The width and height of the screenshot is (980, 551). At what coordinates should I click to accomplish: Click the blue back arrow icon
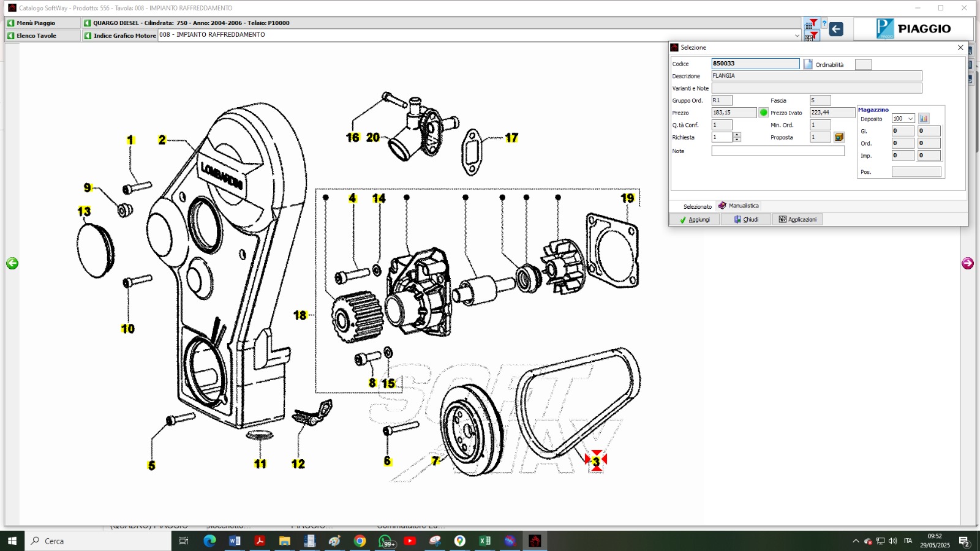pyautogui.click(x=836, y=29)
